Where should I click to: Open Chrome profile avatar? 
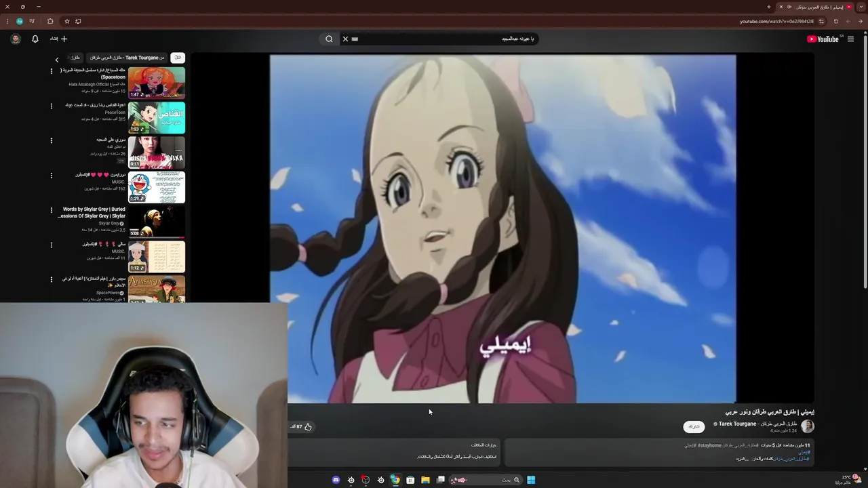click(x=20, y=21)
